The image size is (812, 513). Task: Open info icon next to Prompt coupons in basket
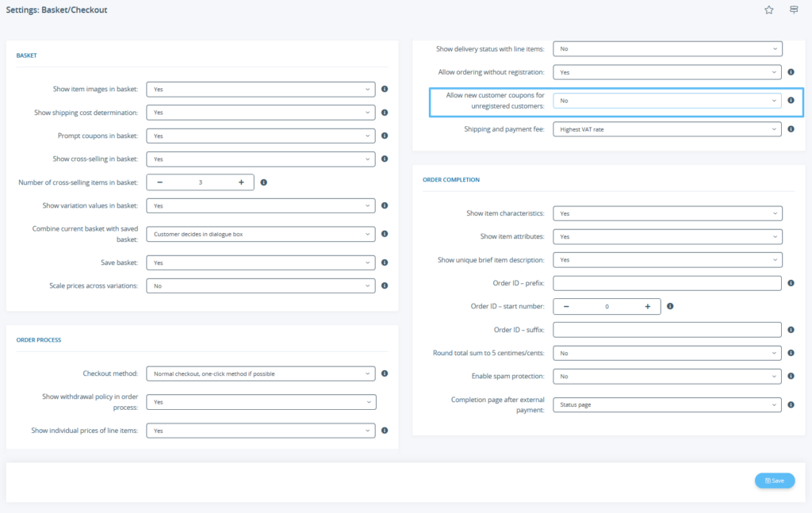click(385, 136)
